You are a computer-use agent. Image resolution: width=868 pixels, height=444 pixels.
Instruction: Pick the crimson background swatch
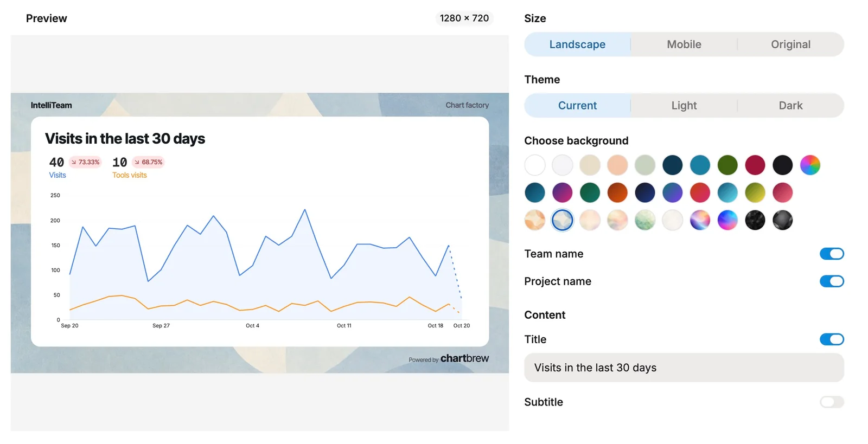(755, 165)
